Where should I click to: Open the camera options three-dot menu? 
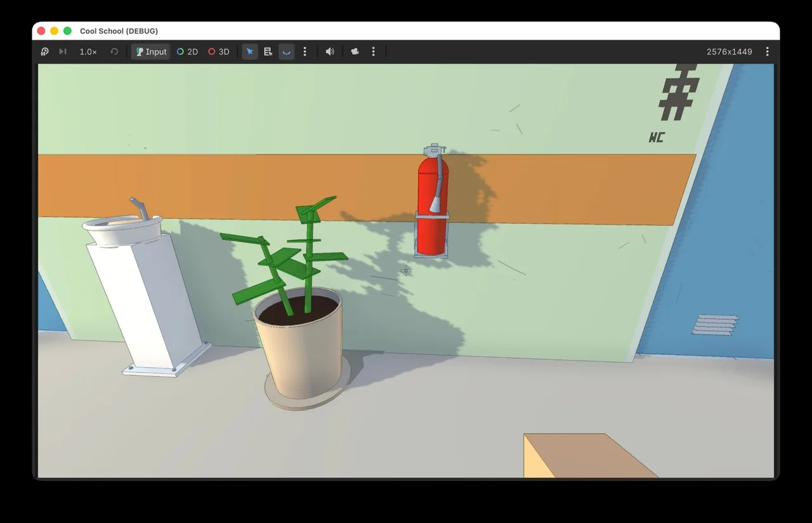coord(373,51)
